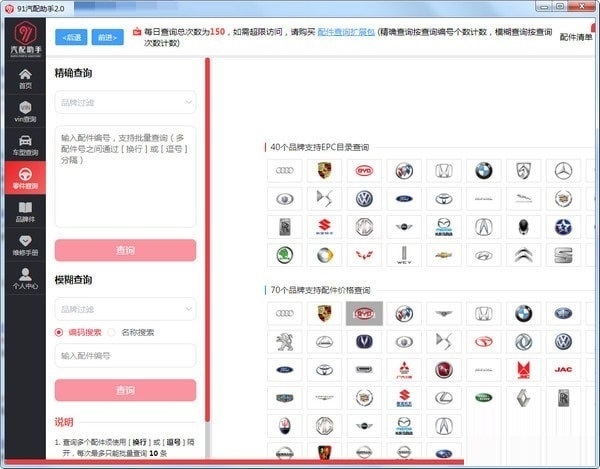Choose the Peugeot lion logo
The width and height of the screenshot is (600, 469).
click(x=285, y=341)
